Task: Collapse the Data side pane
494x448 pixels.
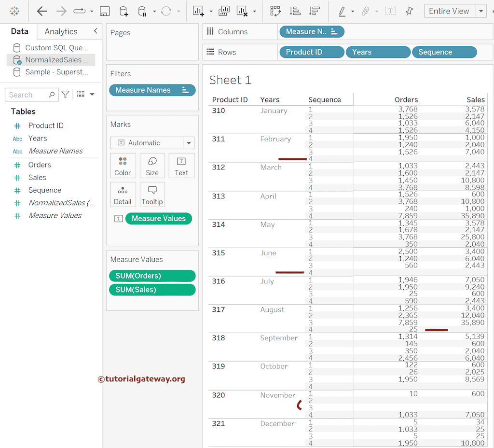Action: 96,31
